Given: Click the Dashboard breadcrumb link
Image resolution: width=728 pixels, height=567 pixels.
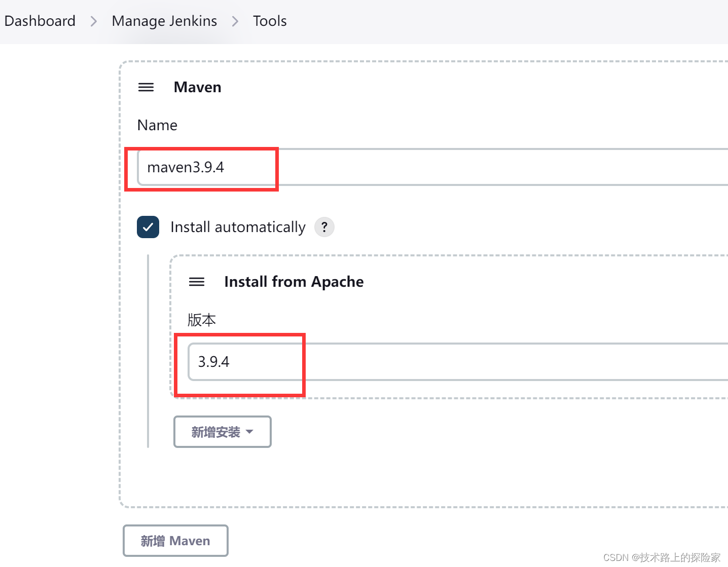Looking at the screenshot, I should [40, 21].
